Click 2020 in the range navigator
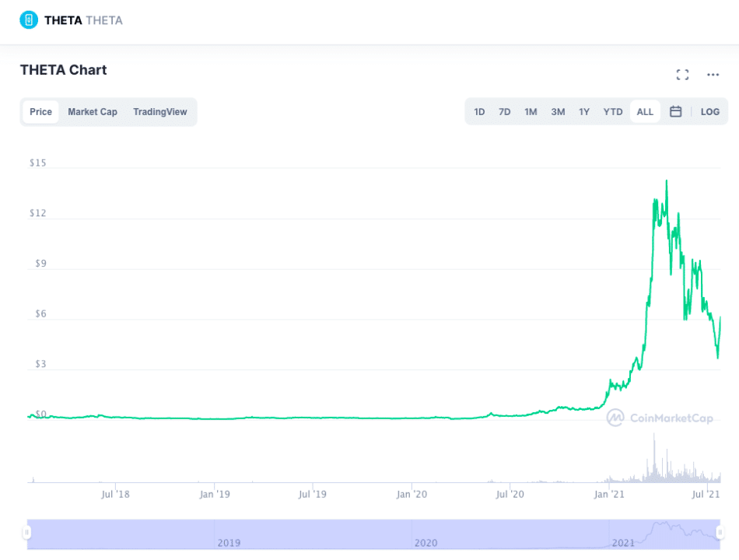 tap(426, 543)
